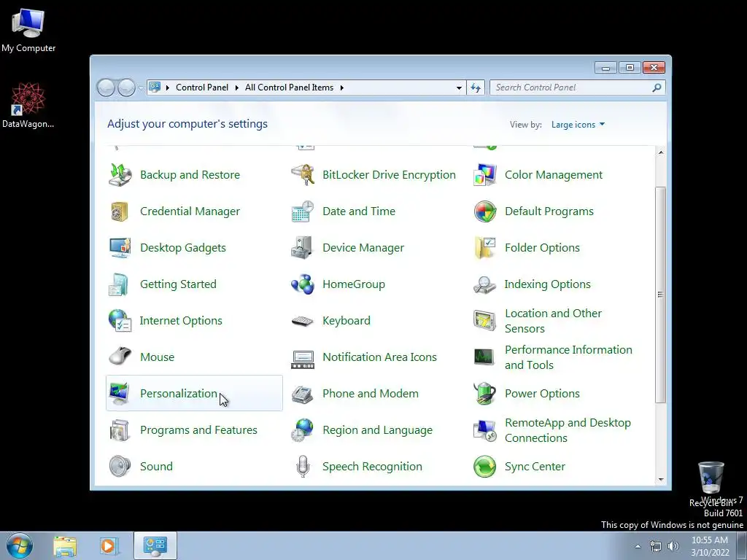This screenshot has height=560, width=747.
Task: Click the search magnifier icon
Action: (657, 87)
